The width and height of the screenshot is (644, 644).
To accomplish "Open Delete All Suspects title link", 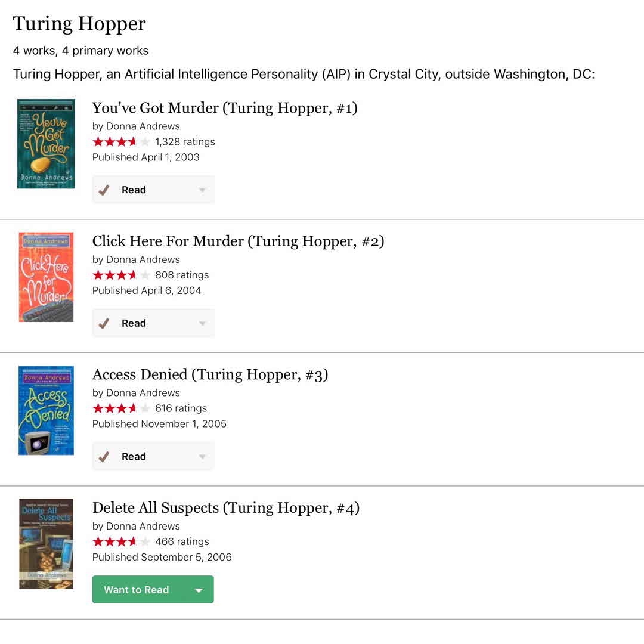I will [x=225, y=508].
